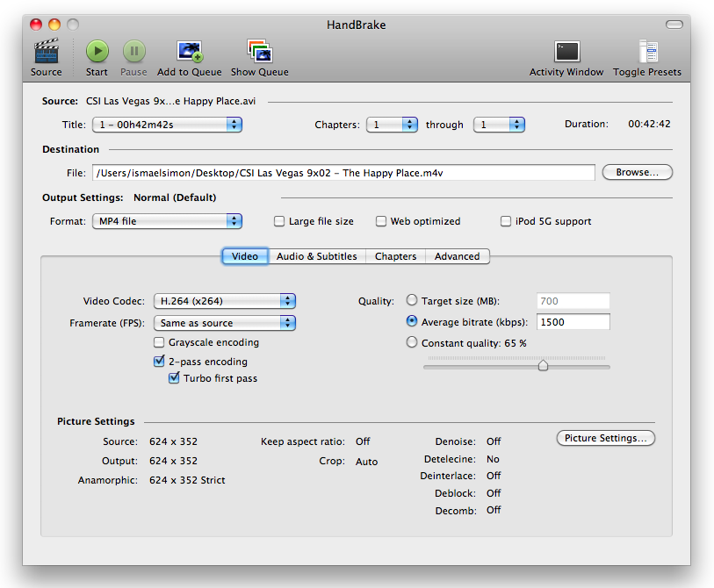This screenshot has height=588, width=714.
Task: Switch to the Advanced tab
Action: 457,256
